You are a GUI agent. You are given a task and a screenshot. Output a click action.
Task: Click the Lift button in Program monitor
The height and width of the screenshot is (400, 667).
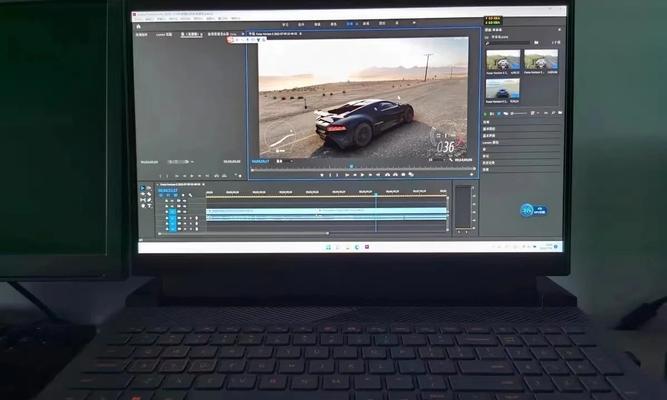coord(387,174)
